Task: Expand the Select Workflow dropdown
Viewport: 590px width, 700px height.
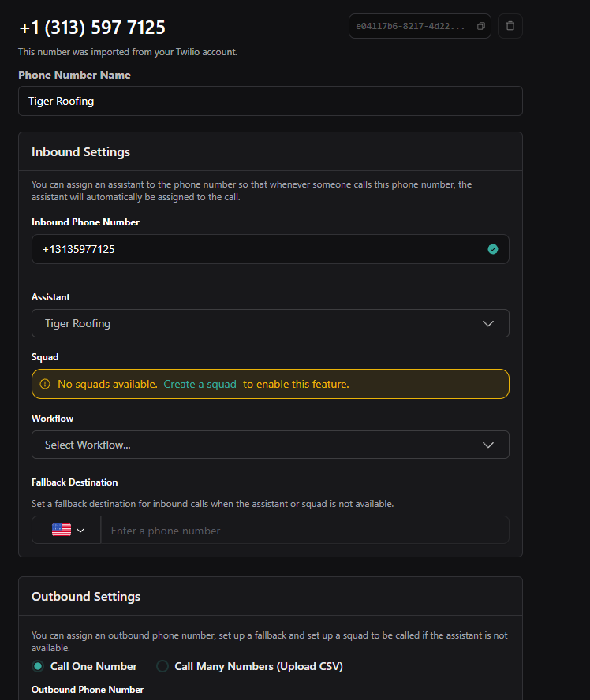Action: (x=270, y=445)
